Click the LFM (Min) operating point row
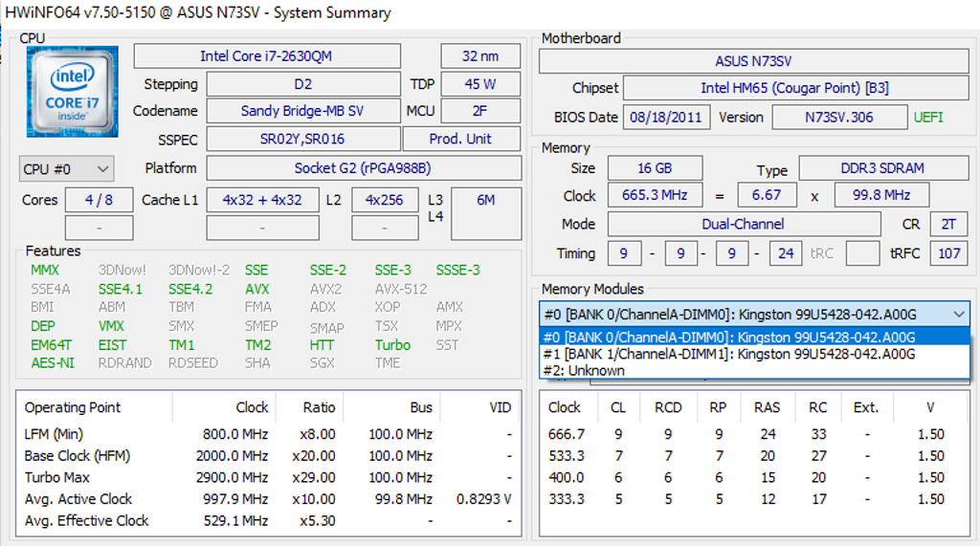 click(x=268, y=434)
